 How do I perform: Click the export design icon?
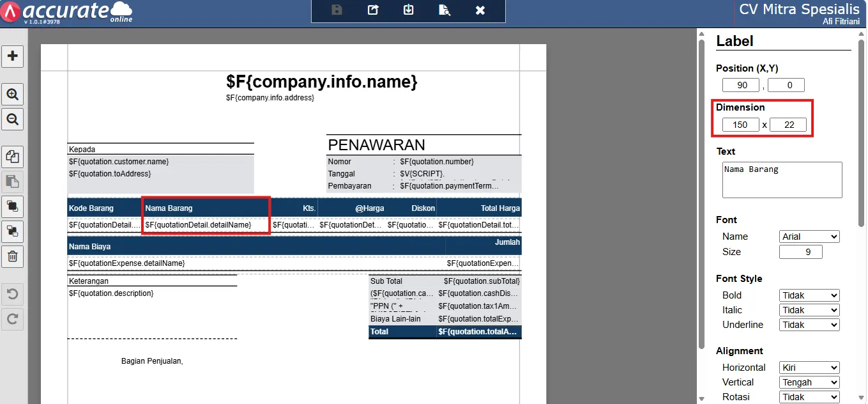coord(373,10)
